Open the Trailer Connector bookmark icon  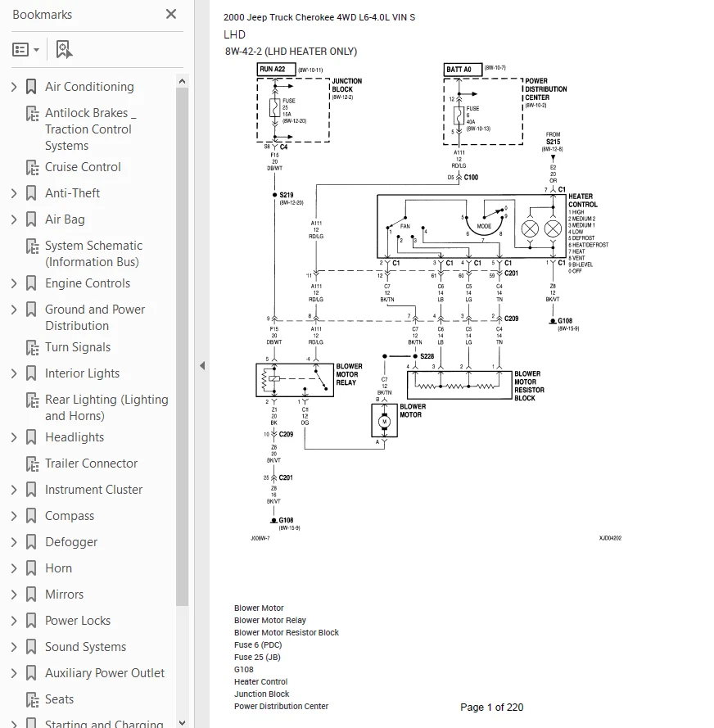click(x=32, y=463)
